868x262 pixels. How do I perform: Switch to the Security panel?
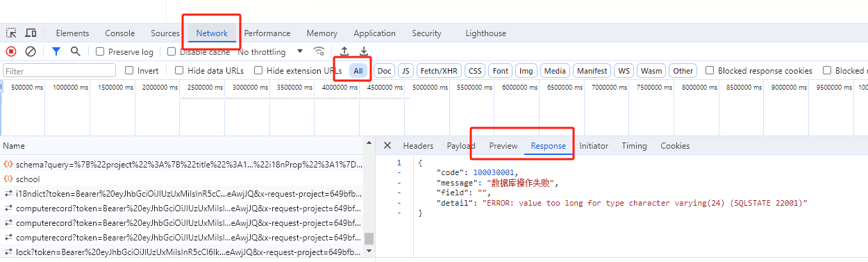(x=426, y=33)
